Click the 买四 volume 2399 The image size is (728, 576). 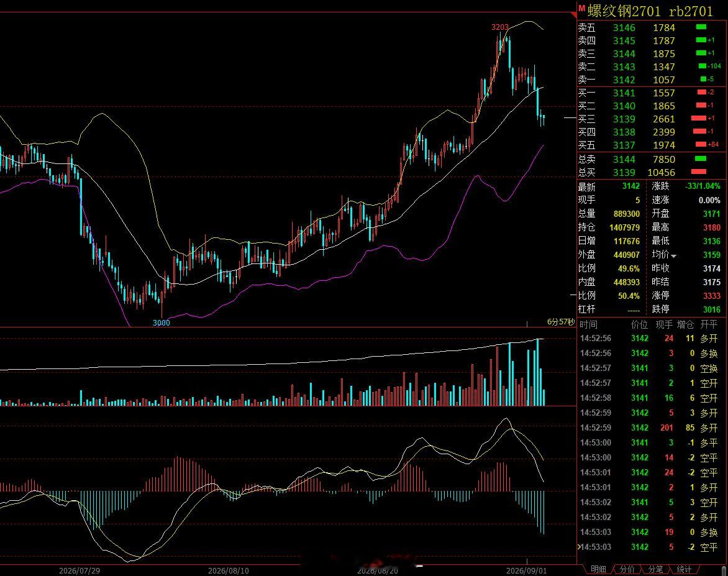[664, 132]
